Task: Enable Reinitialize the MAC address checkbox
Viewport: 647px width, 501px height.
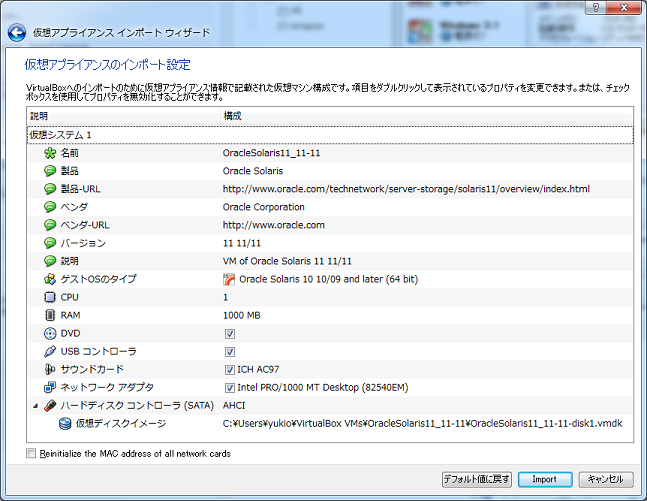Action: [30, 453]
